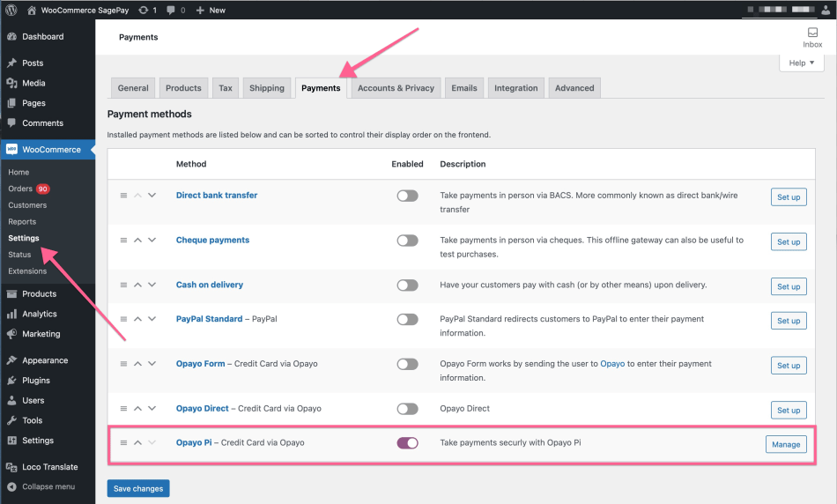Click the WordPress logo icon

pyautogui.click(x=11, y=10)
